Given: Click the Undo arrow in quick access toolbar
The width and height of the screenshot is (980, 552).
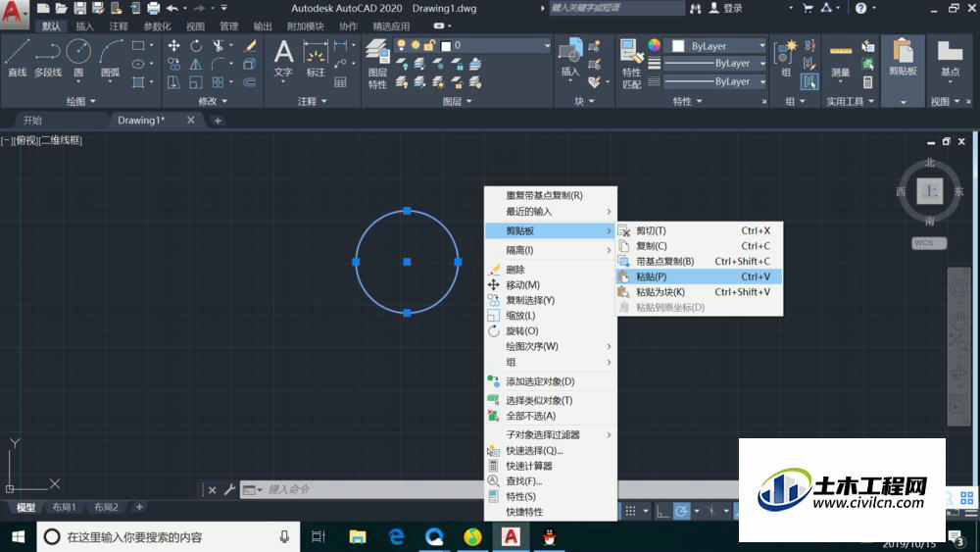Looking at the screenshot, I should click(172, 8).
